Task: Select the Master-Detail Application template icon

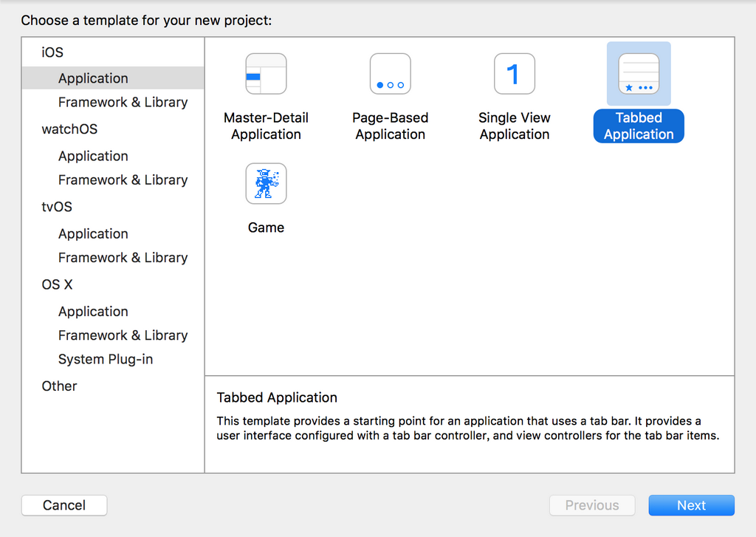Action: (266, 74)
